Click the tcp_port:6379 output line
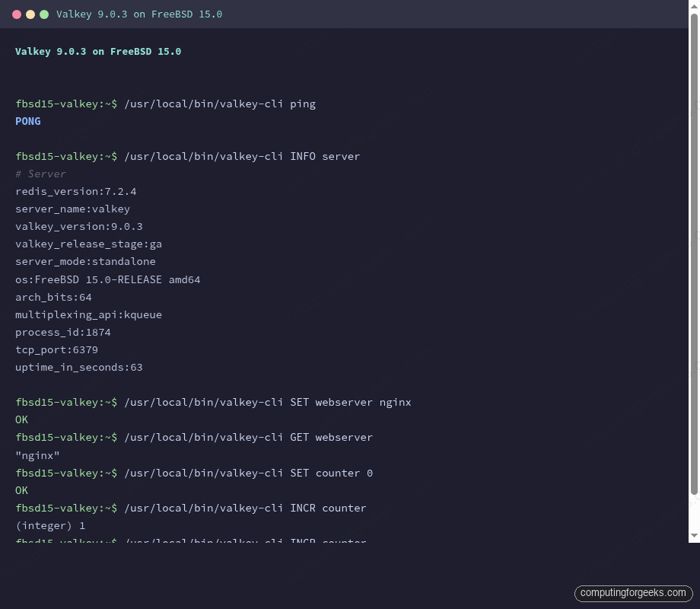Viewport: 700px width, 609px height. pyautogui.click(x=56, y=349)
